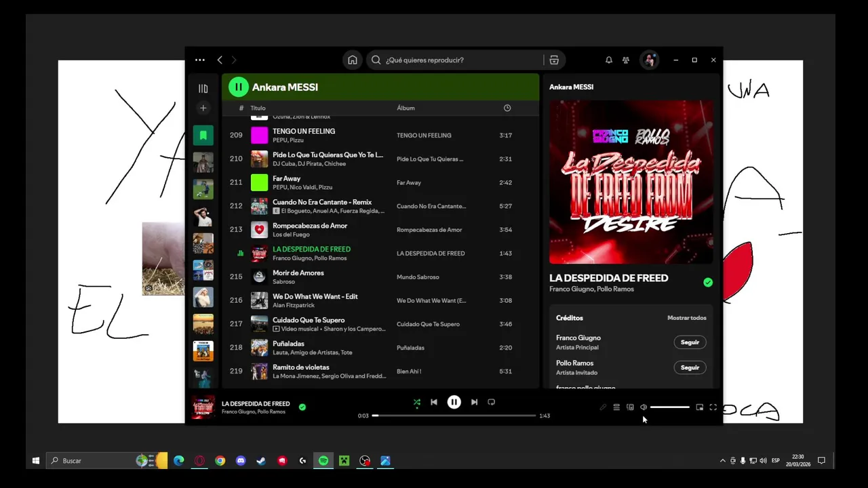Open Spotify from the taskbar

pos(323,461)
